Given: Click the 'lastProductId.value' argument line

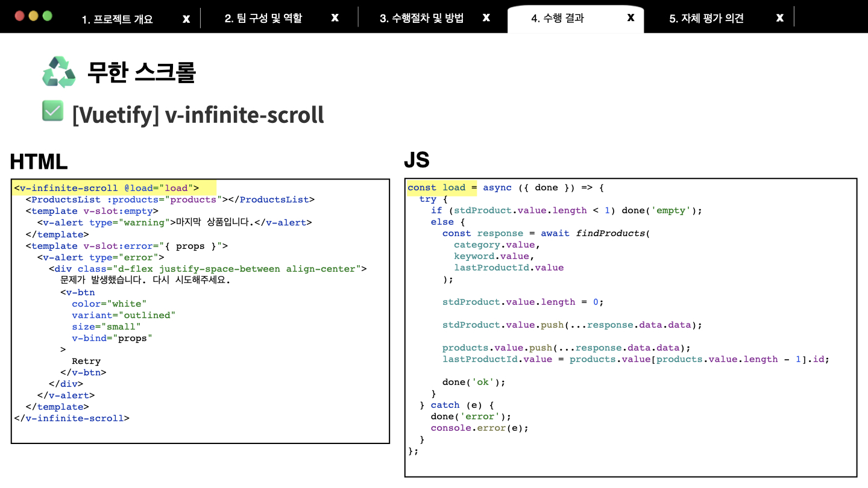Looking at the screenshot, I should tap(509, 267).
